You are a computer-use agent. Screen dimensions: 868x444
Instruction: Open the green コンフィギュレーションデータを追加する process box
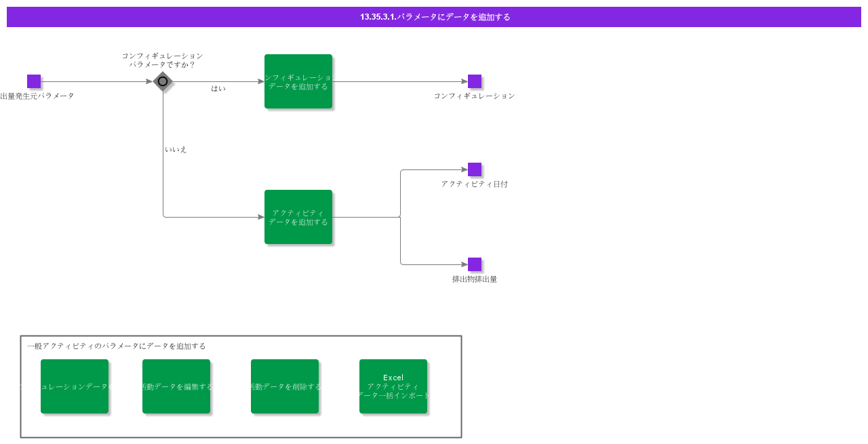[x=298, y=81]
